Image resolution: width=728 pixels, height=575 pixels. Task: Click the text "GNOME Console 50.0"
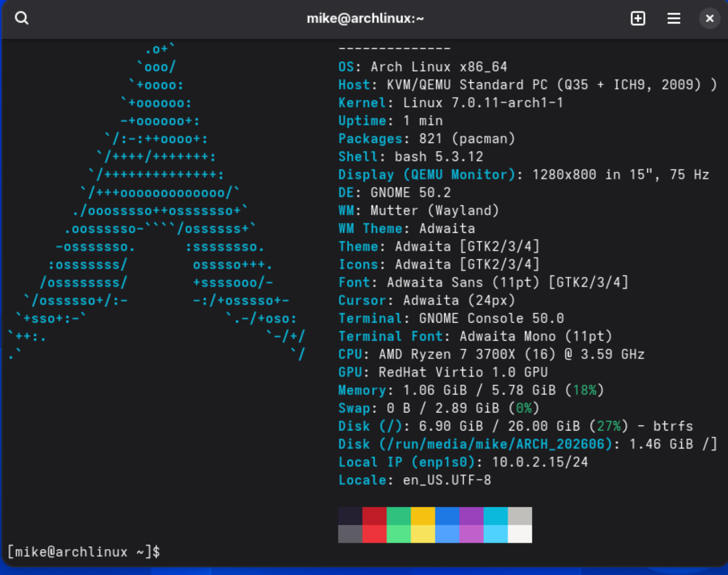[x=491, y=319]
